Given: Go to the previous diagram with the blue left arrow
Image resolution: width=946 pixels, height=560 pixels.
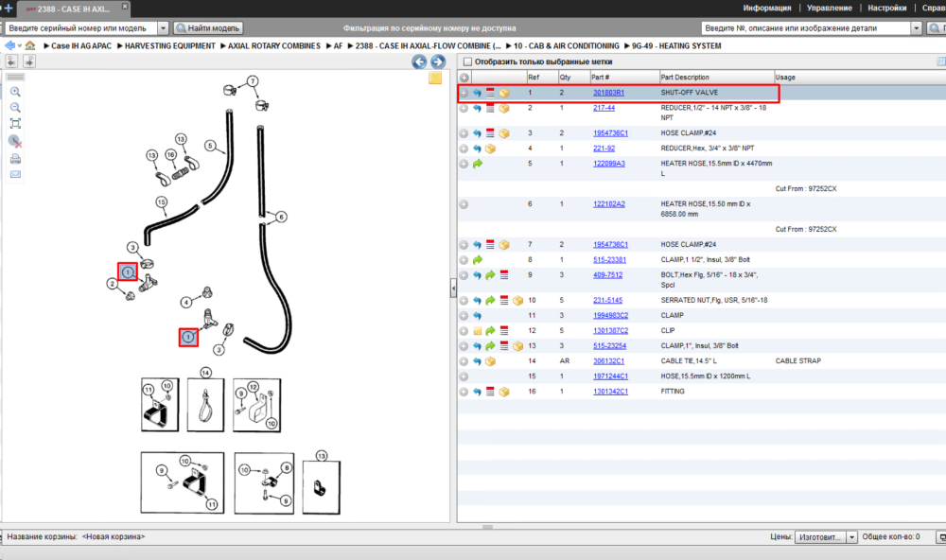Looking at the screenshot, I should [419, 61].
